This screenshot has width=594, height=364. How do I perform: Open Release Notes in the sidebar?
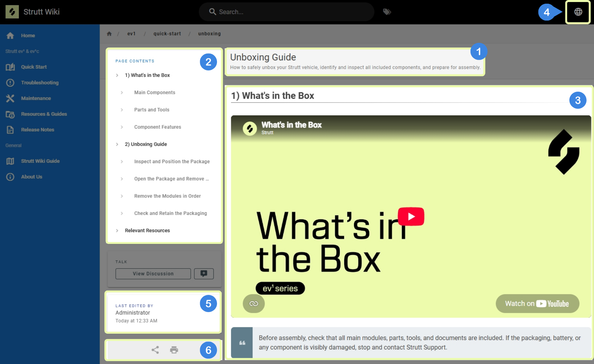37,130
